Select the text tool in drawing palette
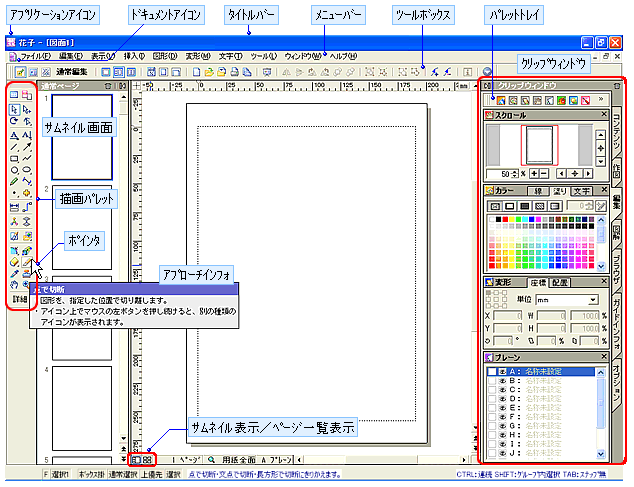Screen dimensions: 634x487 tap(14, 134)
